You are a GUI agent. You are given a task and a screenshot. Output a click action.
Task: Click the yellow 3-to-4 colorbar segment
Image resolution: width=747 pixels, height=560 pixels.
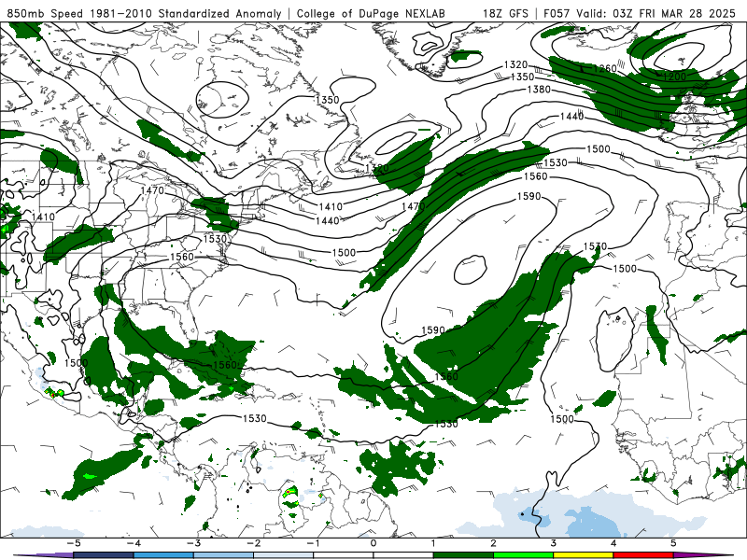583,555
